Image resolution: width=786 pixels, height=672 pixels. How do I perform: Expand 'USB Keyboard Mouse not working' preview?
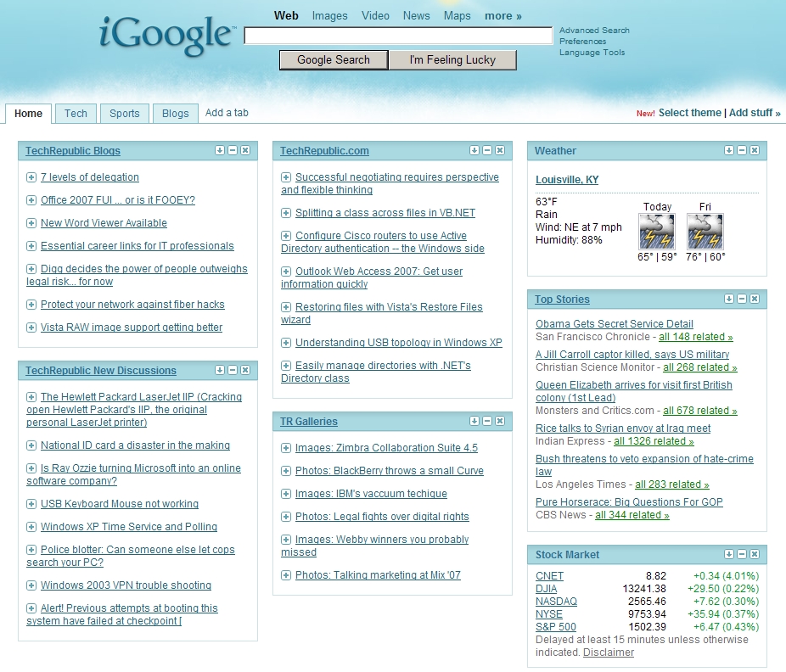click(31, 504)
